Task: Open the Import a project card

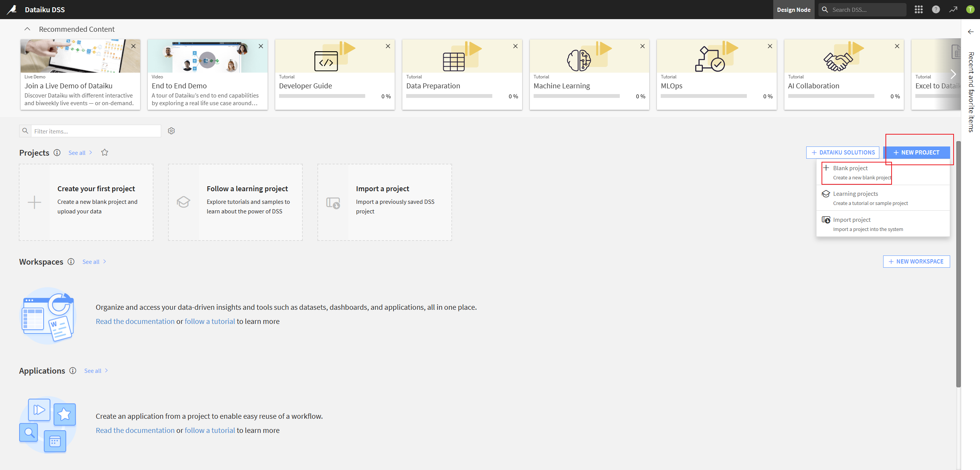Action: coord(385,202)
